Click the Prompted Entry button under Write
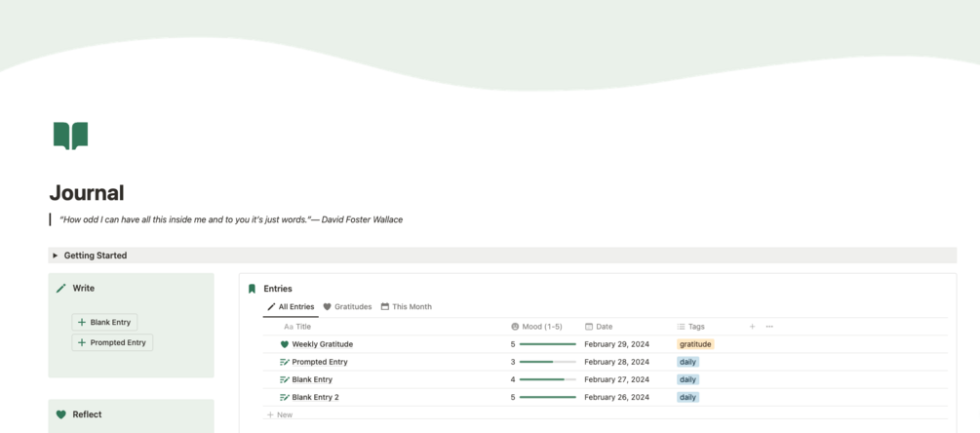The height and width of the screenshot is (433, 980). (112, 342)
